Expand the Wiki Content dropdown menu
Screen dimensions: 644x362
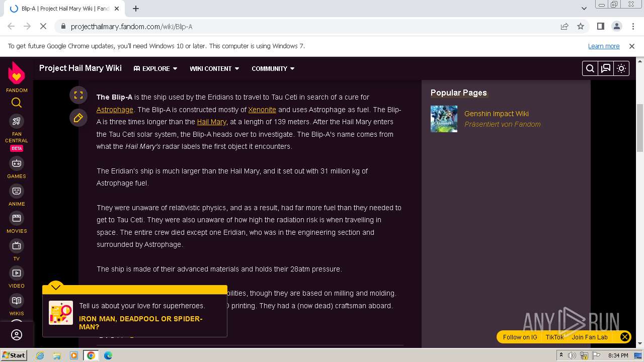click(x=214, y=68)
